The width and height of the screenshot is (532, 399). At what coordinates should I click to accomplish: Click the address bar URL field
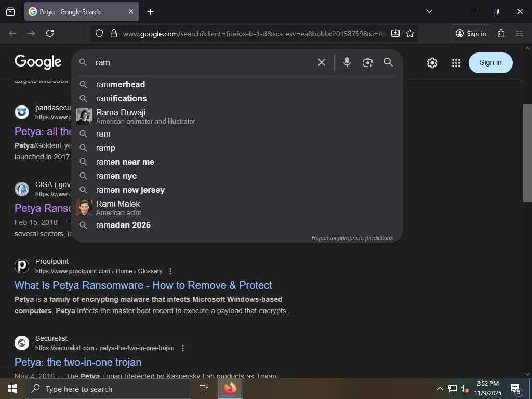click(x=255, y=34)
